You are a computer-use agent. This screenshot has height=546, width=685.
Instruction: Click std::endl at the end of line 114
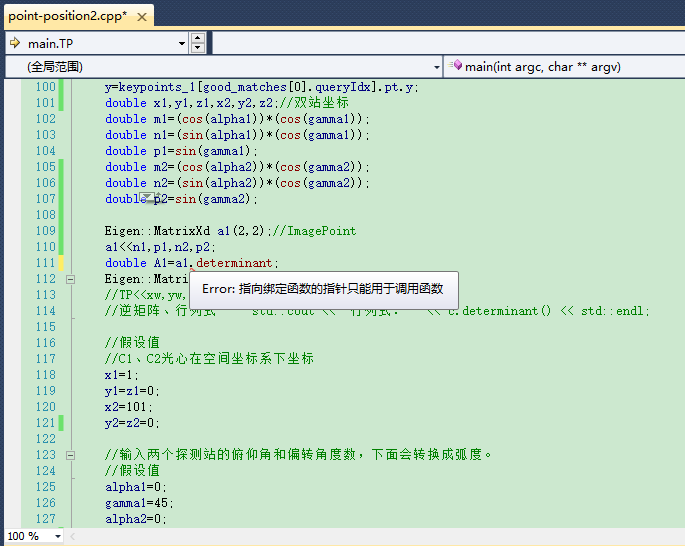[x=612, y=311]
